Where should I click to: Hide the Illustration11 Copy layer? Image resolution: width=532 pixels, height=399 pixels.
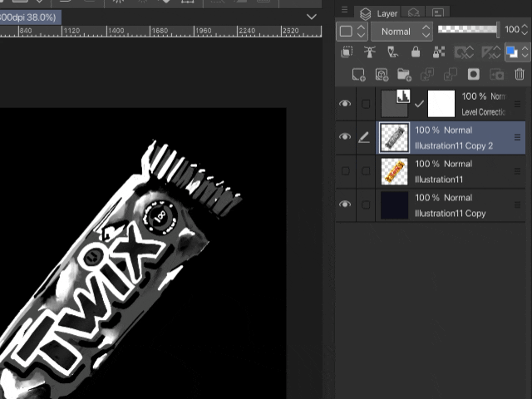point(345,204)
